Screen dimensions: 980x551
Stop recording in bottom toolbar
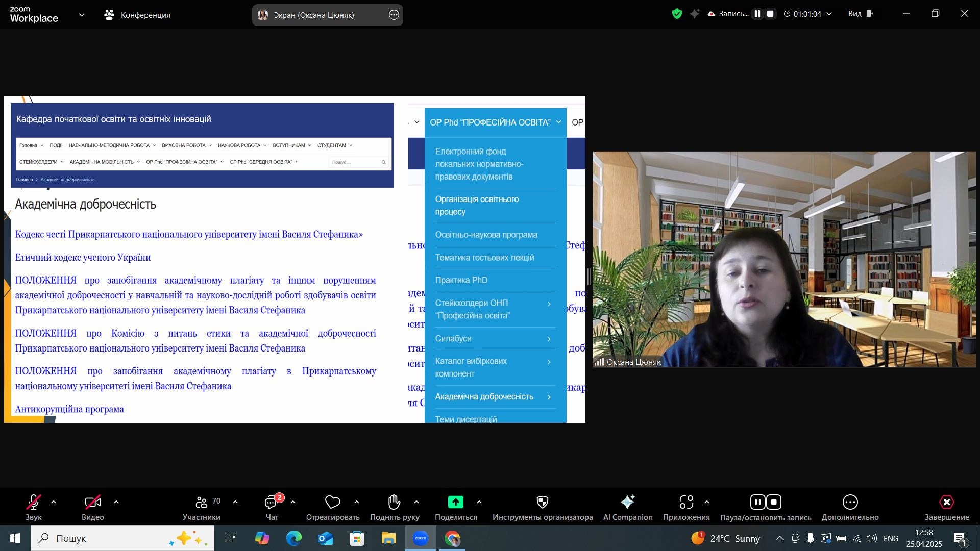tap(774, 503)
